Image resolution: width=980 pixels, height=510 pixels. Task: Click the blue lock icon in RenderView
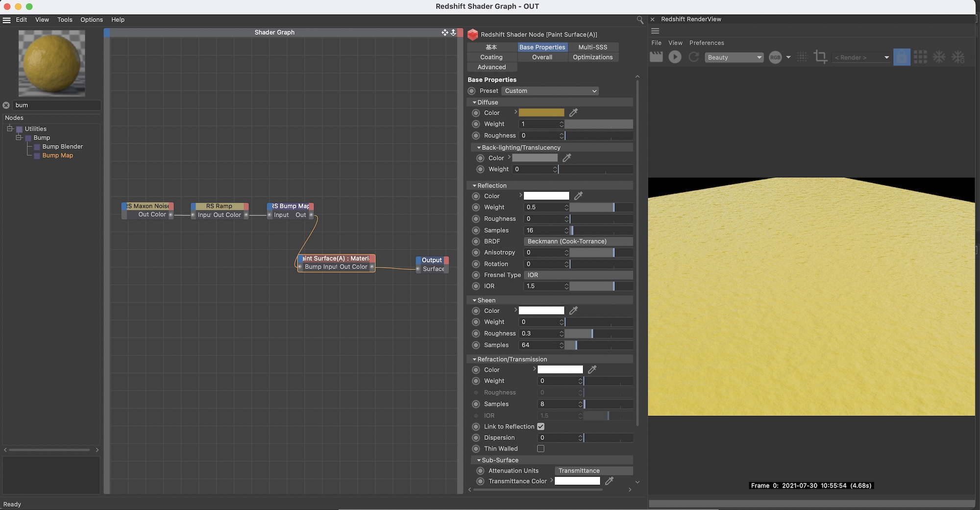(x=902, y=57)
